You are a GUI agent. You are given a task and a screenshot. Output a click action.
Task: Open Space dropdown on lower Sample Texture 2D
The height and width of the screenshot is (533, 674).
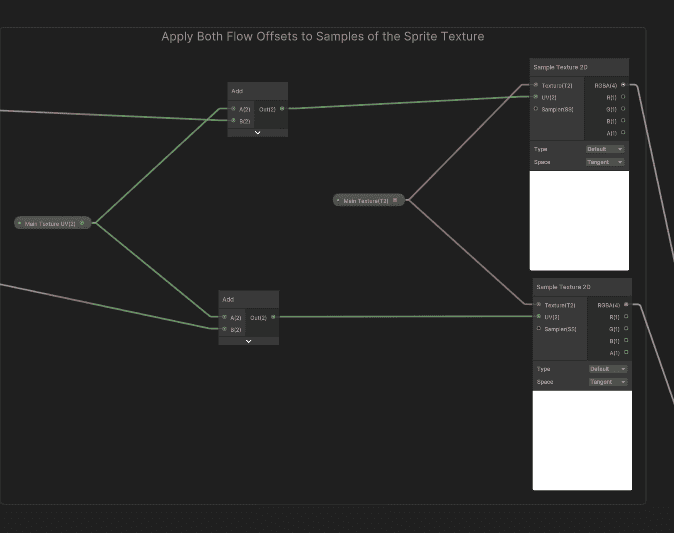click(608, 382)
